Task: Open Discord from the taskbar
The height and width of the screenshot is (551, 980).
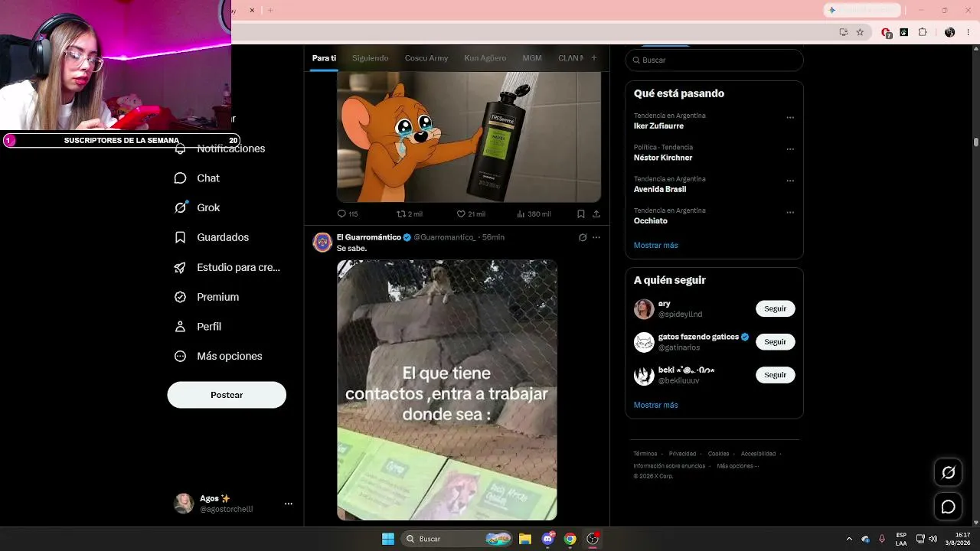Action: [547, 539]
